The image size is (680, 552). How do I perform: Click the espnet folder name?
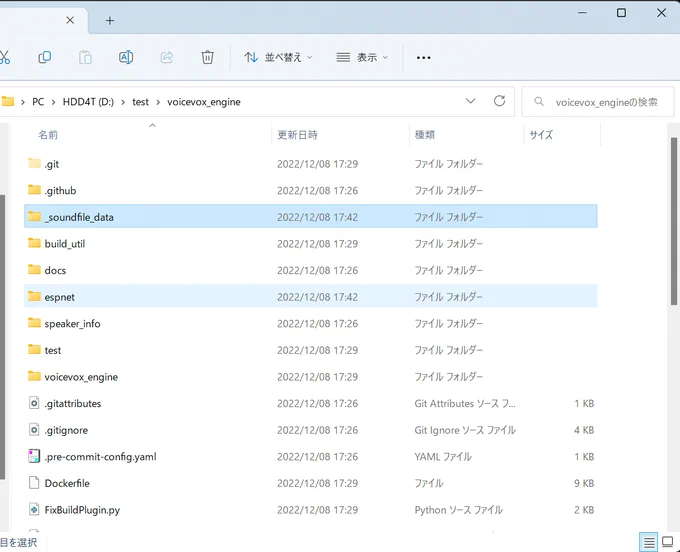click(x=59, y=297)
